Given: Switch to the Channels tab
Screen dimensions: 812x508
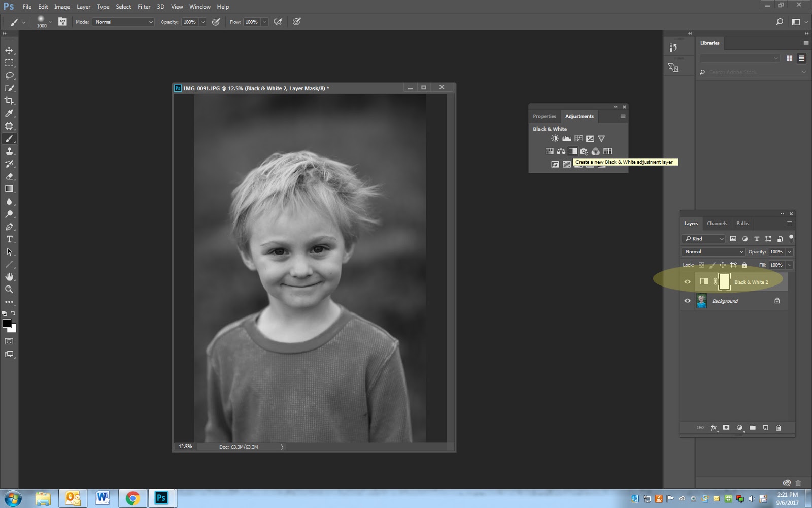Looking at the screenshot, I should (x=717, y=224).
